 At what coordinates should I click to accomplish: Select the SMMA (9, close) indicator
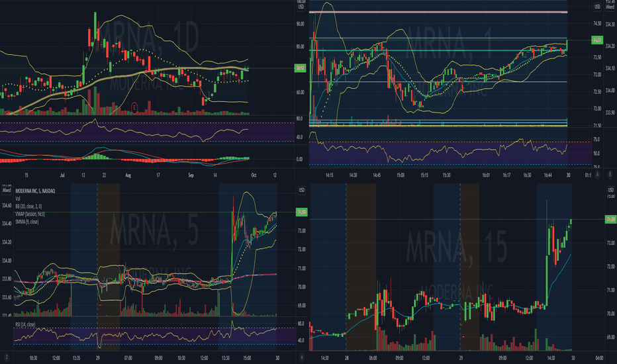coord(26,222)
